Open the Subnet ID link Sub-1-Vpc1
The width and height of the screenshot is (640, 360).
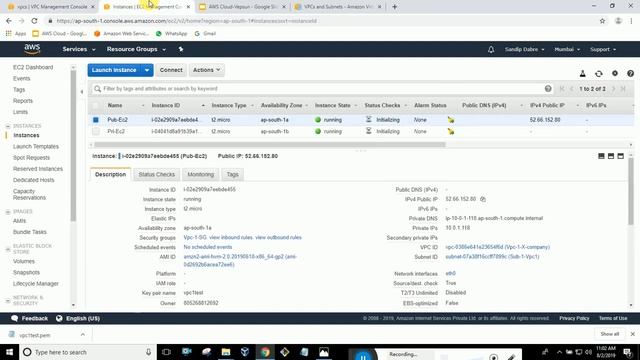pyautogui.click(x=492, y=257)
